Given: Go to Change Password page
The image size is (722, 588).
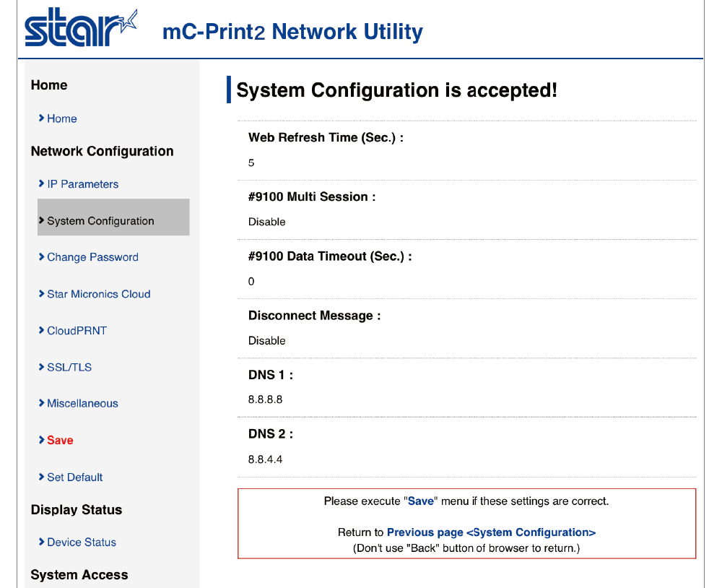Looking at the screenshot, I should point(92,257).
